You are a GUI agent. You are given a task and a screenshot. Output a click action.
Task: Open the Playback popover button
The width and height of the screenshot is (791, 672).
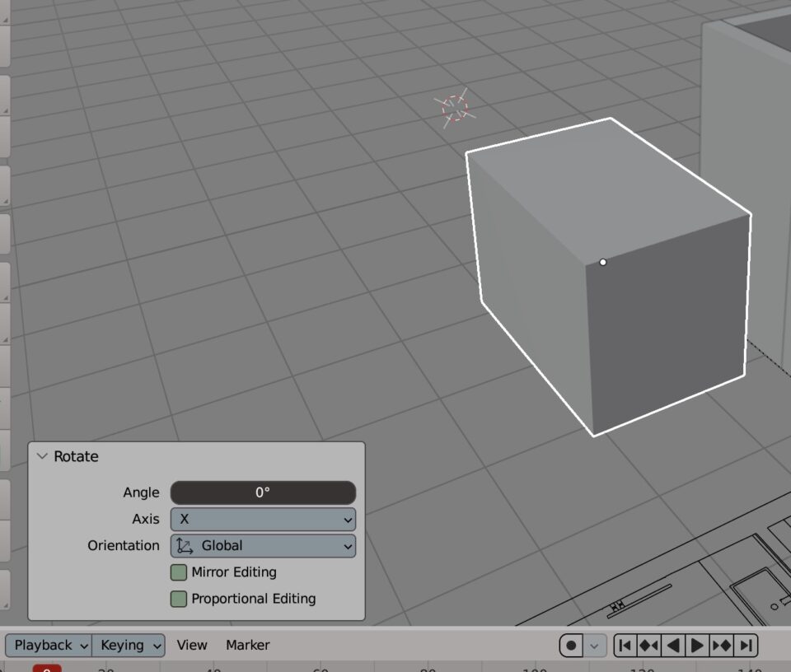49,646
